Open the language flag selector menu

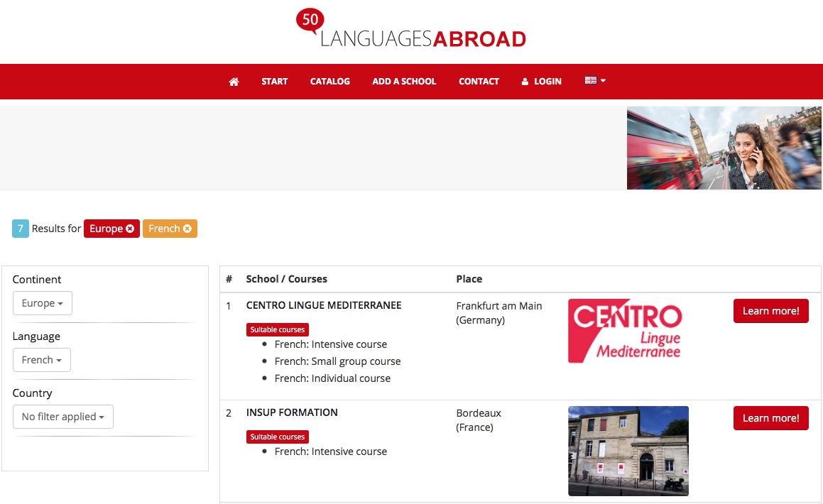[x=594, y=80]
